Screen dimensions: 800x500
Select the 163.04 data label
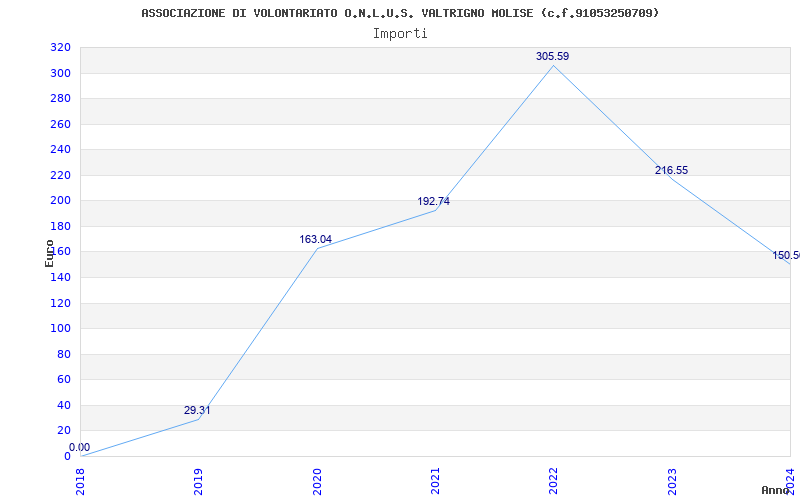click(x=315, y=239)
